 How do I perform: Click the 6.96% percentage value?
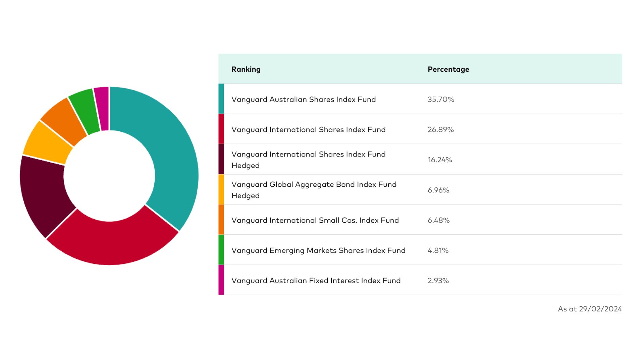[x=438, y=190]
